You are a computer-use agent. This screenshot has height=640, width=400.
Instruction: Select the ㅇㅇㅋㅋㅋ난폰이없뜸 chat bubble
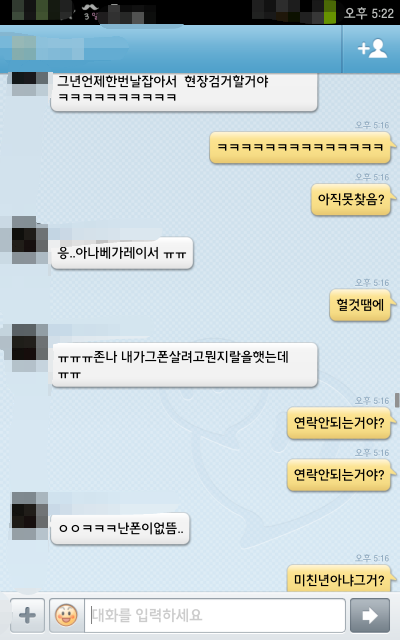tap(120, 529)
